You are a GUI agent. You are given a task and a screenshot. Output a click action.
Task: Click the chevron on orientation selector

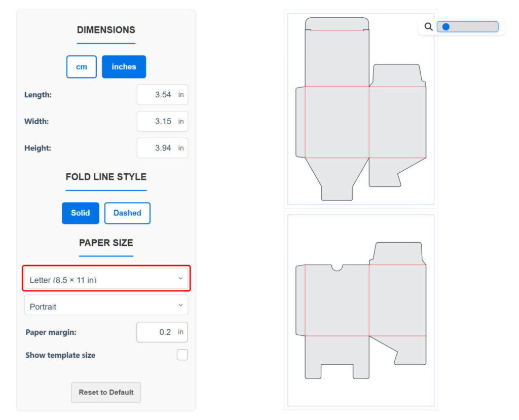pos(180,305)
